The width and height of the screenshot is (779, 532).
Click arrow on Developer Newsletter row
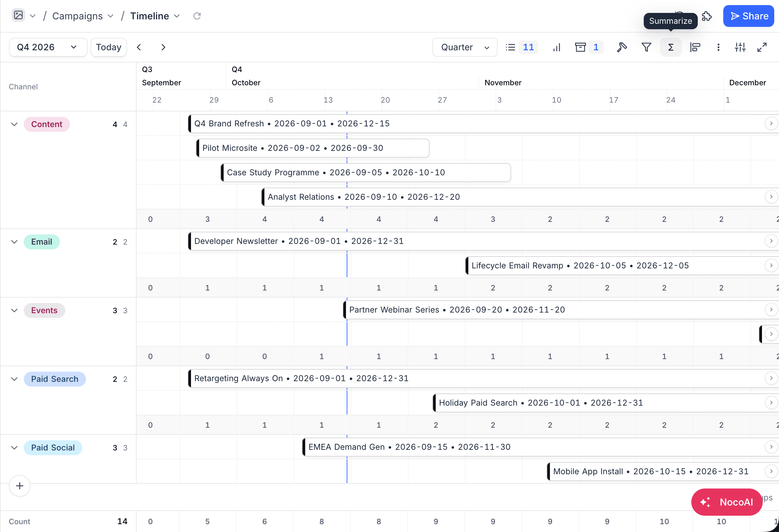tap(771, 241)
